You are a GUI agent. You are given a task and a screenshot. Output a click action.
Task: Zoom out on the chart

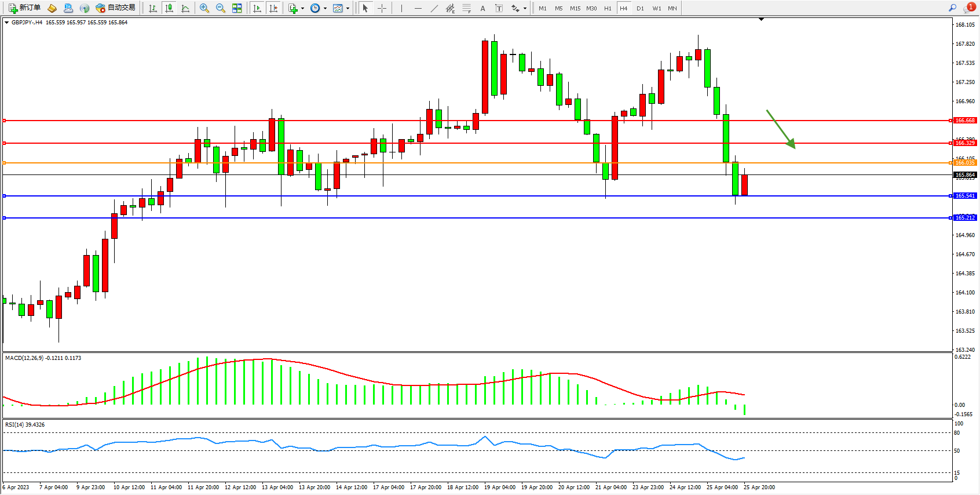pos(220,8)
